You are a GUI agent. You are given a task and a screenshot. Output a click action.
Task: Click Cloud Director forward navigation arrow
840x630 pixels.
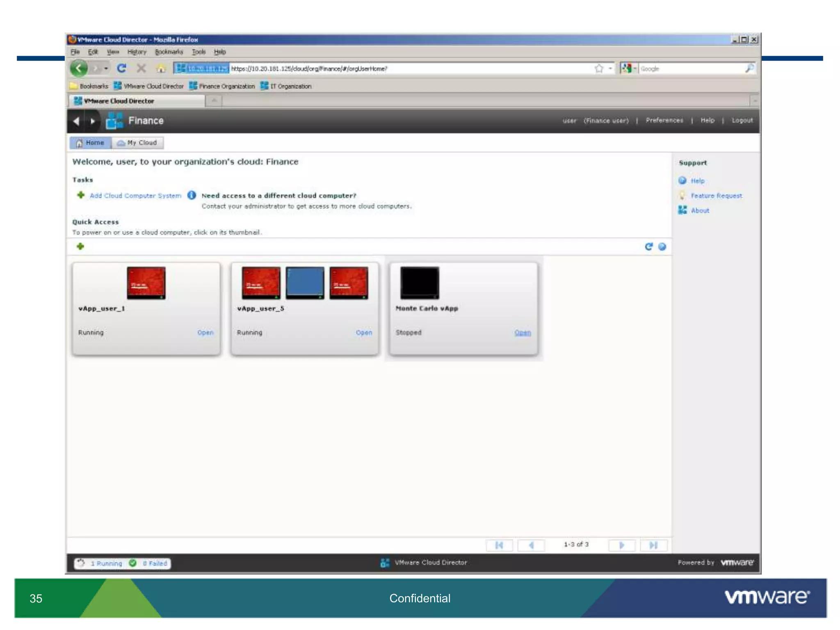pyautogui.click(x=93, y=121)
